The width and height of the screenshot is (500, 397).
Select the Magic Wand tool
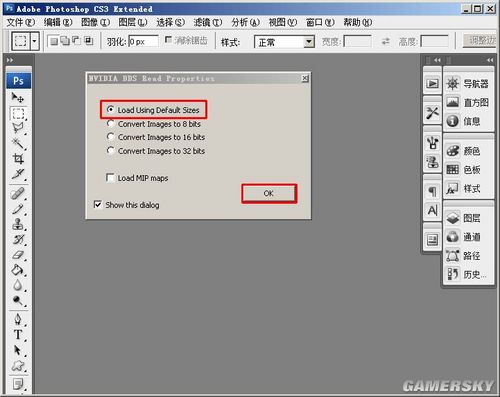(x=18, y=143)
